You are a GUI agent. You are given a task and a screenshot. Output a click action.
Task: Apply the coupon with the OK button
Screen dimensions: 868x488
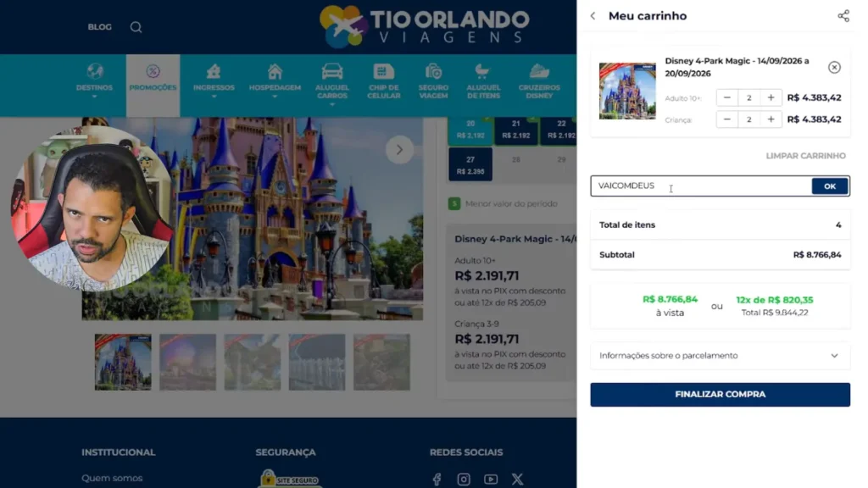coord(829,186)
